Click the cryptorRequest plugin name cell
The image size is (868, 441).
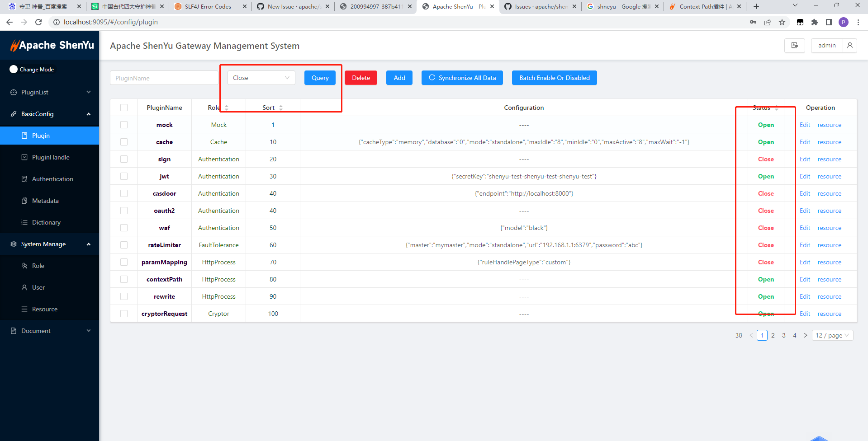tap(164, 314)
